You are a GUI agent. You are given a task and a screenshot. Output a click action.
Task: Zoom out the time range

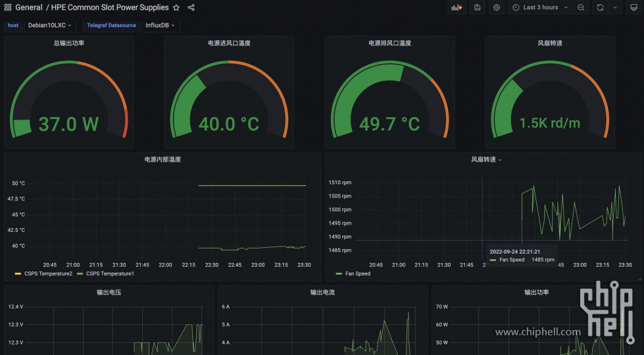[581, 7]
